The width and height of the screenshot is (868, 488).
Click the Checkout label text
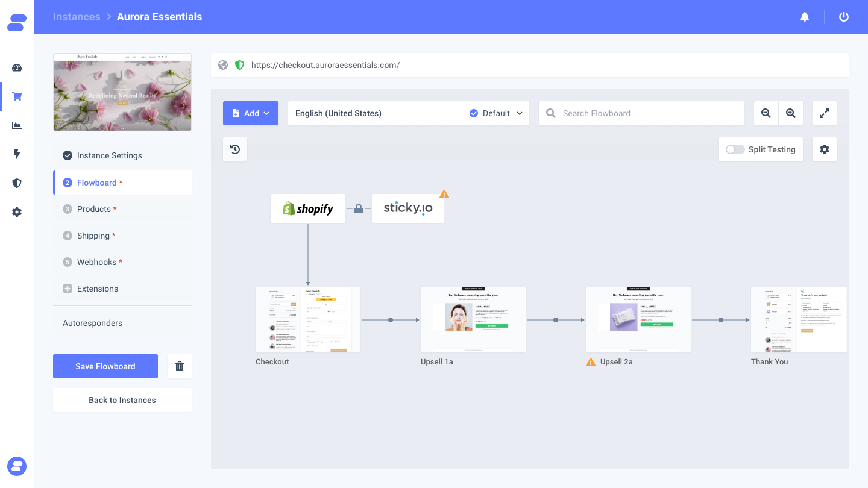tap(272, 362)
